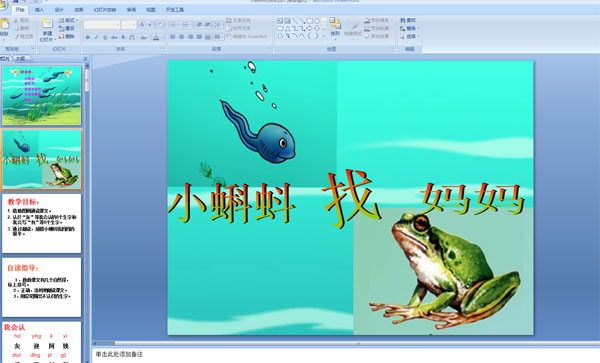The width and height of the screenshot is (600, 363).
Task: Click the Italic formatting icon
Action: tap(96, 37)
